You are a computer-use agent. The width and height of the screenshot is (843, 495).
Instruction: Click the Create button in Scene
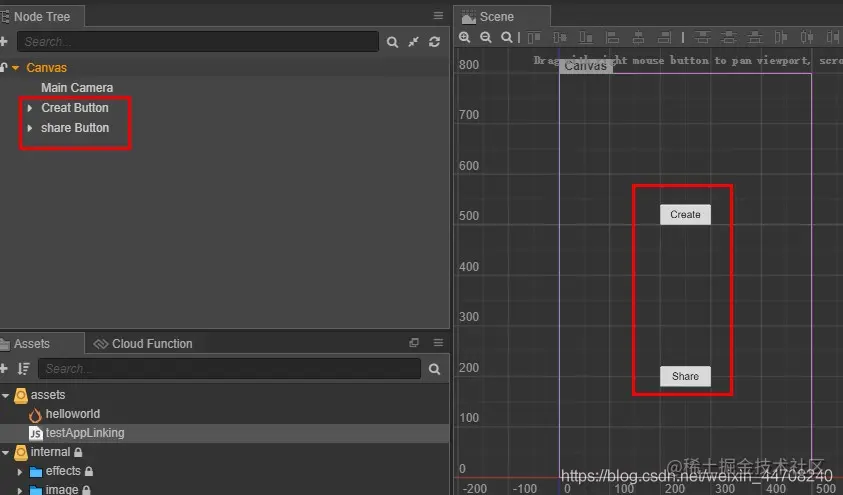click(x=685, y=214)
